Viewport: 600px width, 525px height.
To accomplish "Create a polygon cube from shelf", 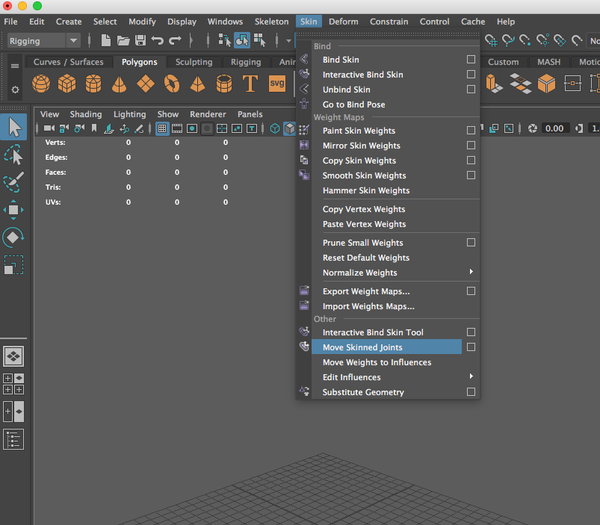I will [67, 83].
